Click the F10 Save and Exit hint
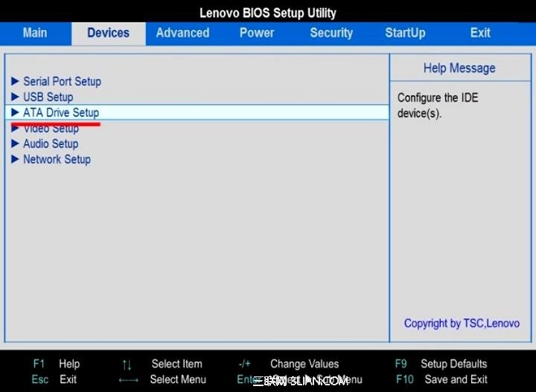The width and height of the screenshot is (536, 392). (441, 379)
